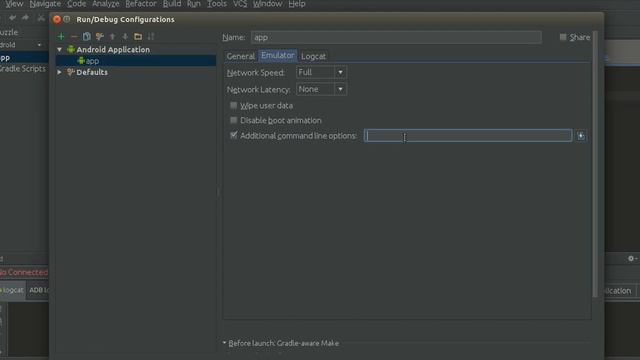640x360 pixels.
Task: Enable Wipe user data checkbox
Action: [x=233, y=105]
